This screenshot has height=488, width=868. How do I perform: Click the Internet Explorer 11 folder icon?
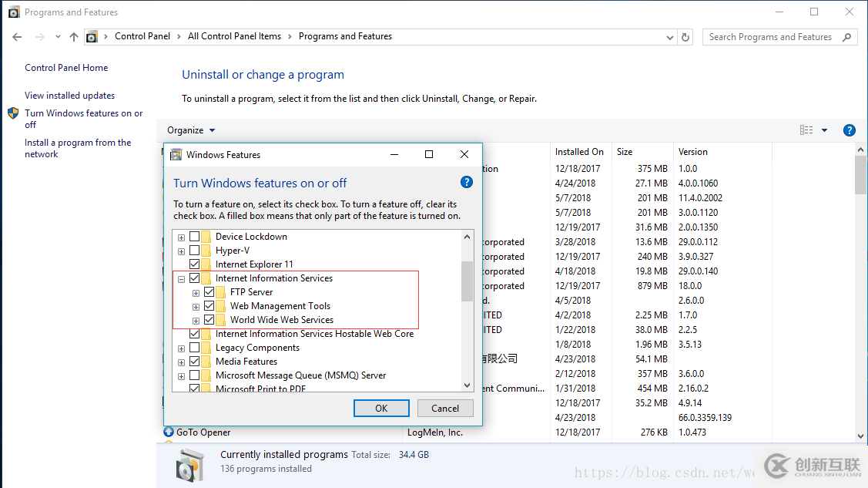pyautogui.click(x=206, y=264)
